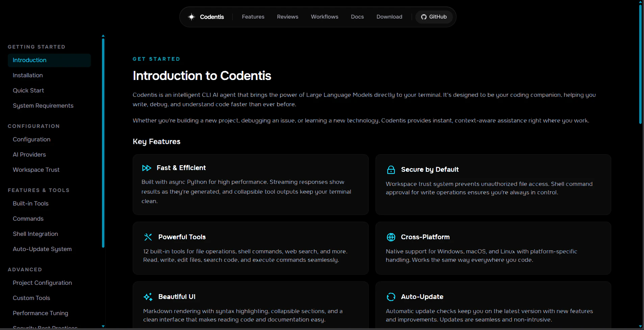
Task: Open the Features nav item
Action: coord(253,17)
